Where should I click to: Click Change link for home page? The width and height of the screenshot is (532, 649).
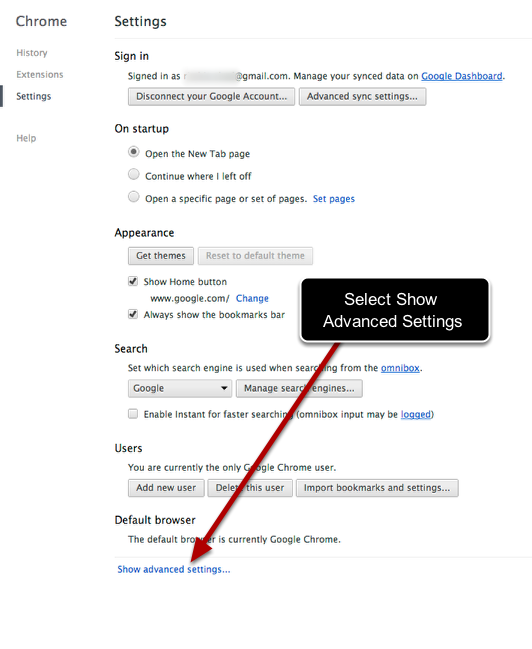[252, 298]
